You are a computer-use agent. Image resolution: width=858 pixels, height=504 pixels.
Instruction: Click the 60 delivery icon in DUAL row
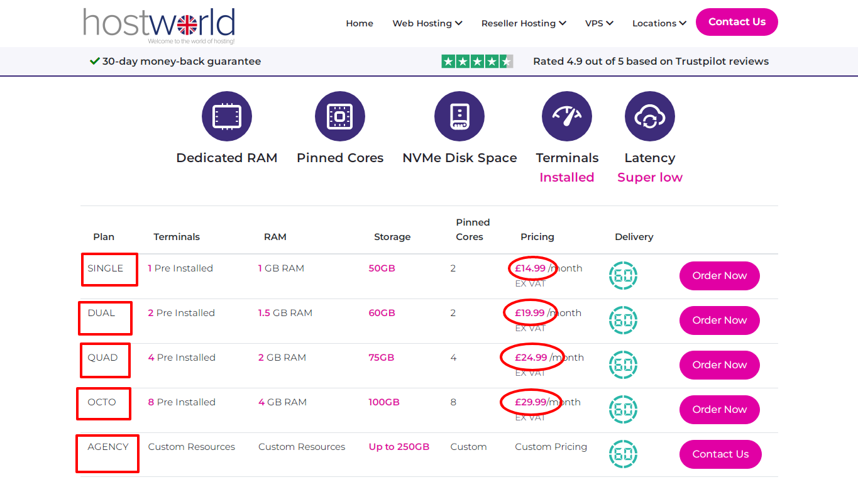pos(623,320)
